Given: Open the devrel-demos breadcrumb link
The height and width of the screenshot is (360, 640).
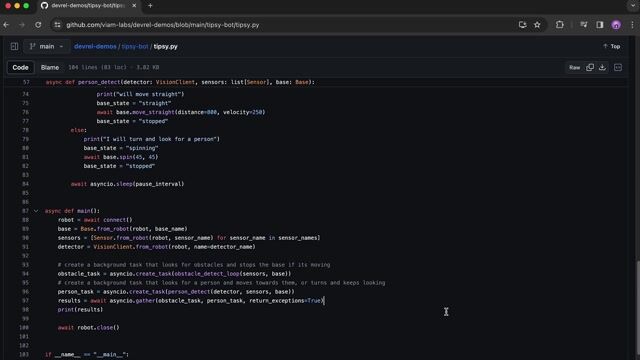Looking at the screenshot, I should tap(95, 47).
